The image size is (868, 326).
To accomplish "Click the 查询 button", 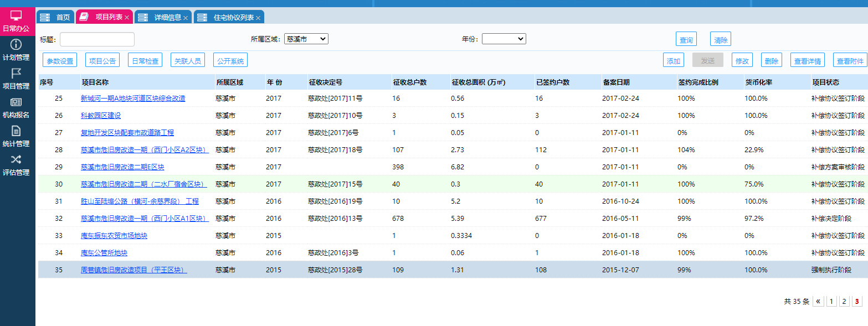I will 686,40.
